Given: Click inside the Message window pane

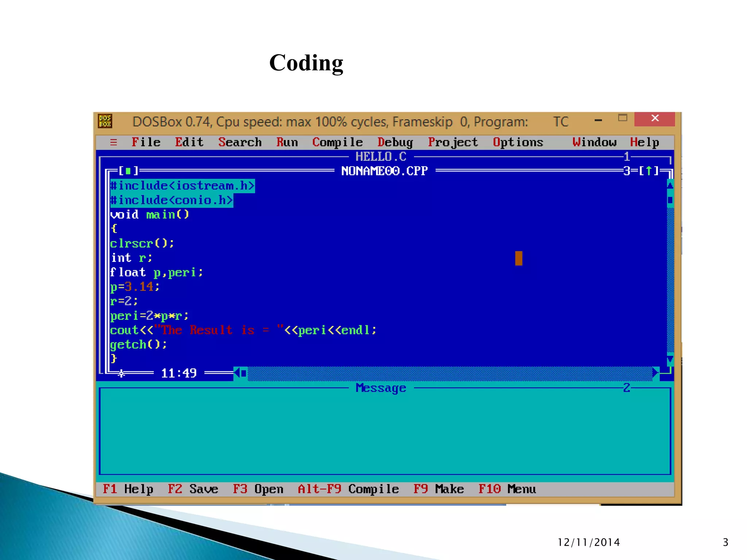Looking at the screenshot, I should (x=385, y=431).
